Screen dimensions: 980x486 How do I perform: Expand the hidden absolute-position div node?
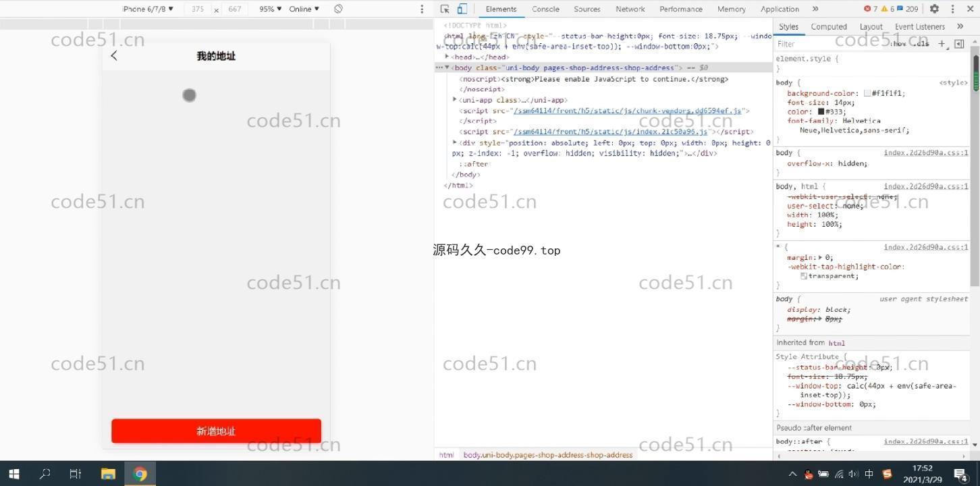(x=455, y=142)
